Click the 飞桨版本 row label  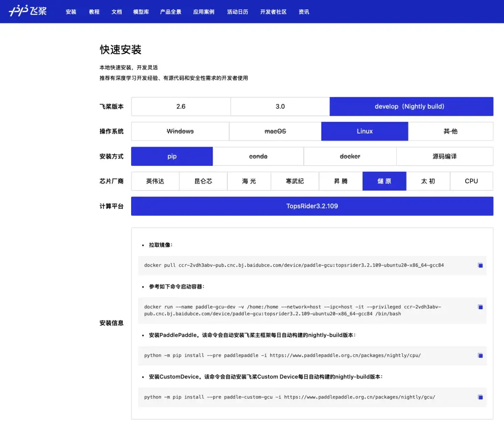pos(112,106)
